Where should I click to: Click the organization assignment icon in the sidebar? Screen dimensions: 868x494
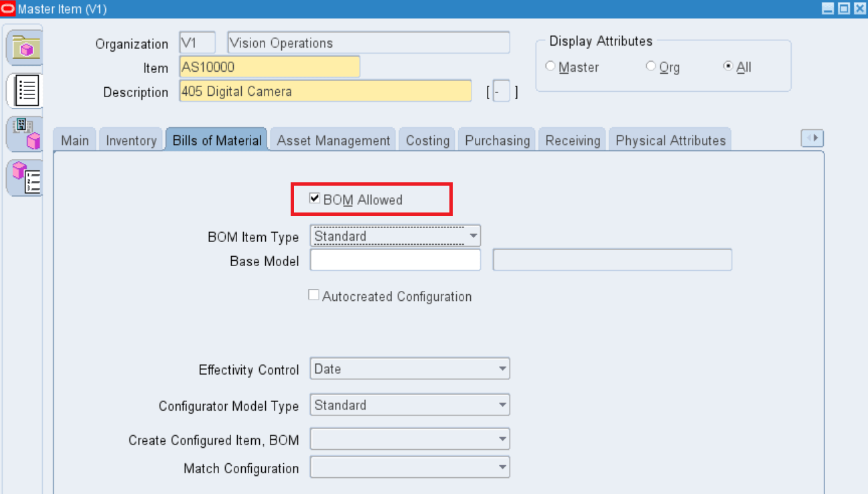click(24, 133)
